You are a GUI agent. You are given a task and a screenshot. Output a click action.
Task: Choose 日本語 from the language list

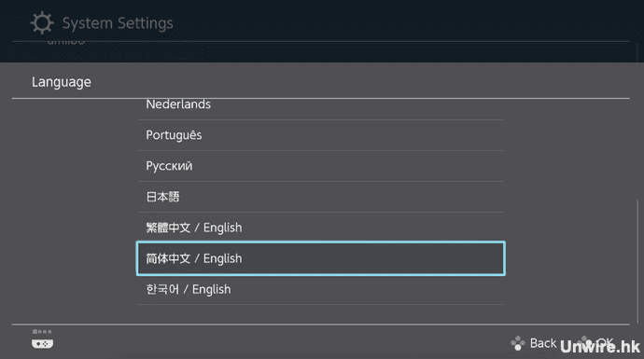[320, 197]
